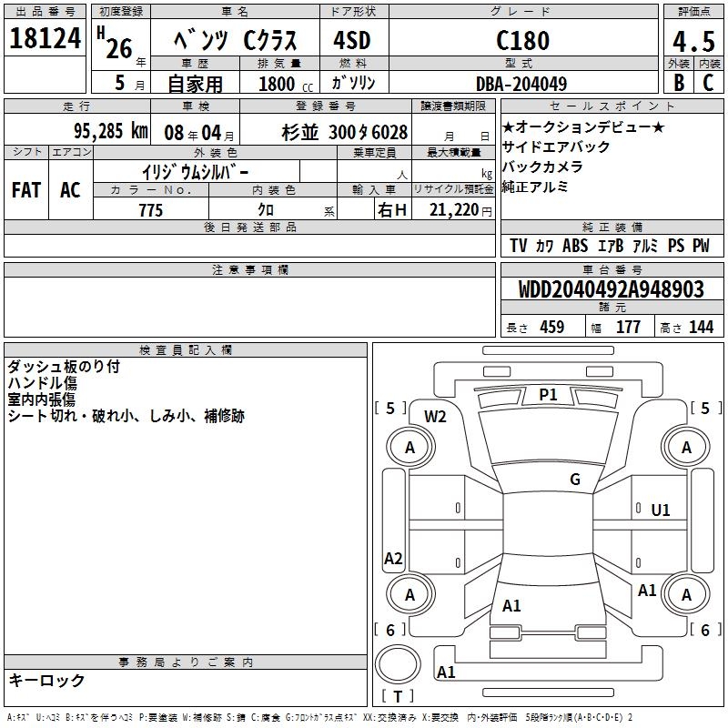728x728 pixels.
Task: Click エアB airbag equipment entry
Action: [610, 246]
